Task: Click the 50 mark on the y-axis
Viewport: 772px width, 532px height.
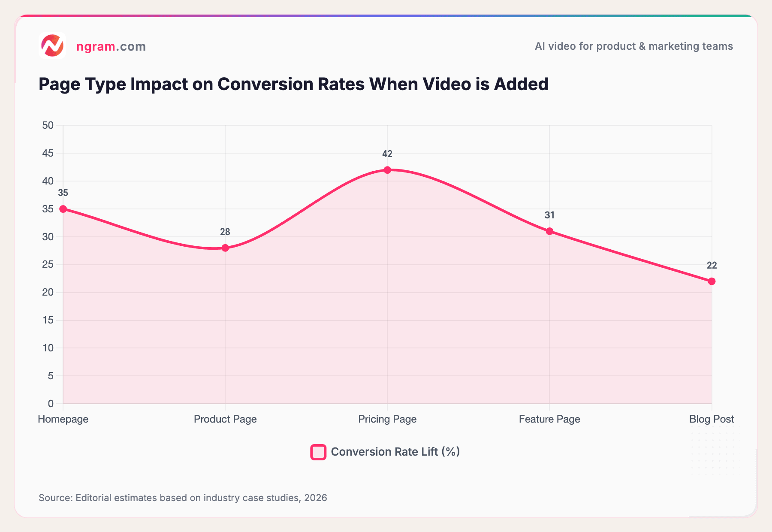Action: tap(48, 126)
